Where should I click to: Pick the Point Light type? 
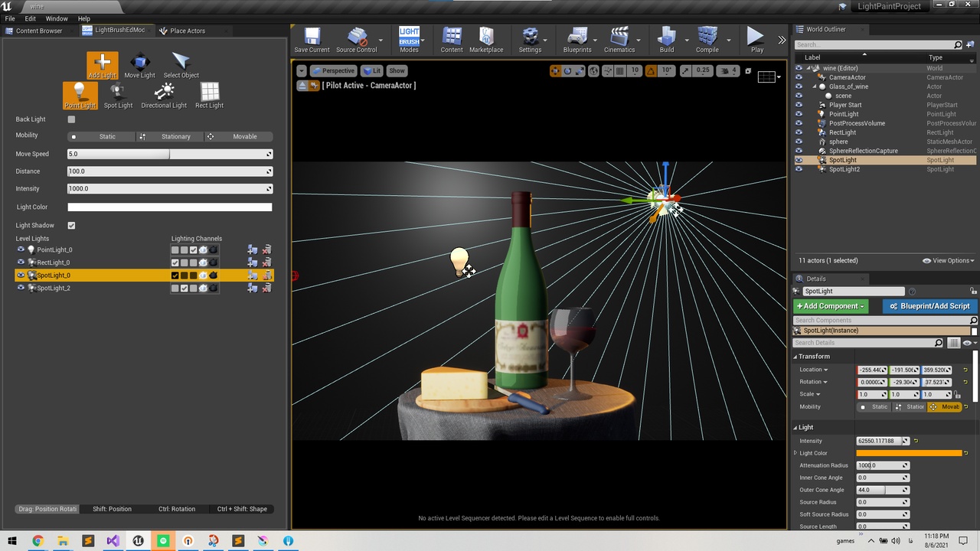click(80, 96)
